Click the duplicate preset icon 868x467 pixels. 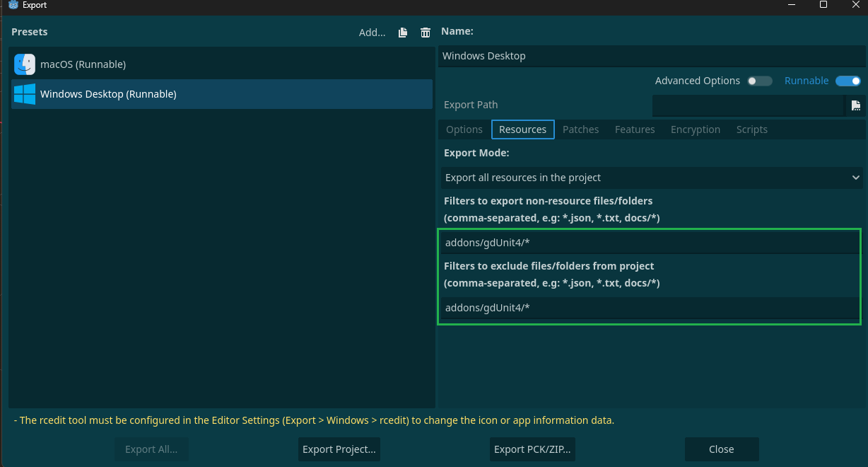point(403,33)
